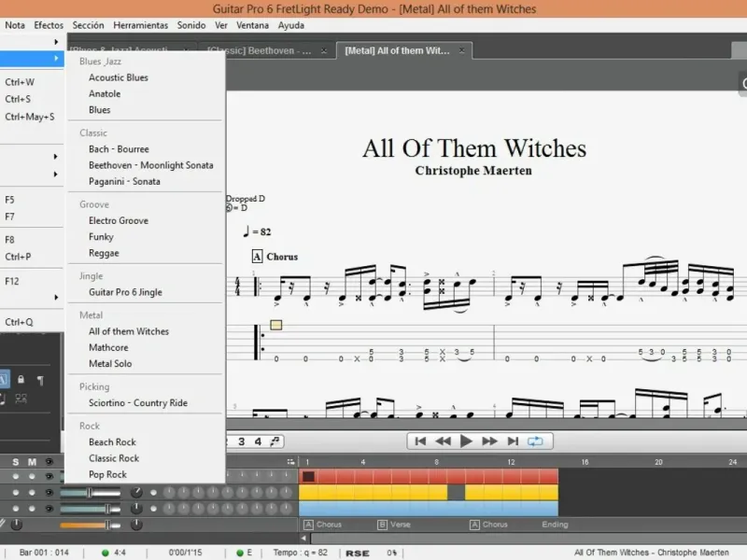The image size is (747, 560).
Task: Click the leftmost knob in the master row
Action: 16,525
